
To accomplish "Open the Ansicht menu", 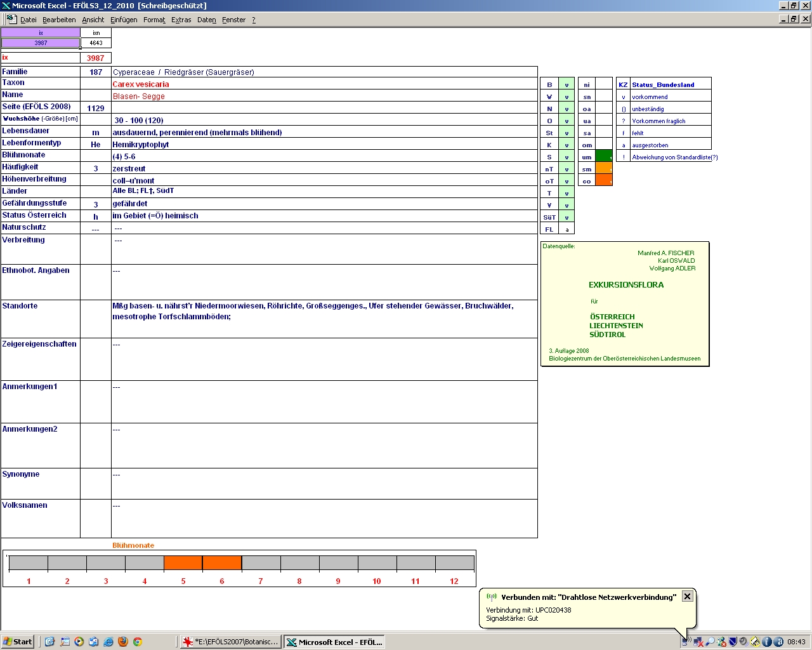I will 93,20.
